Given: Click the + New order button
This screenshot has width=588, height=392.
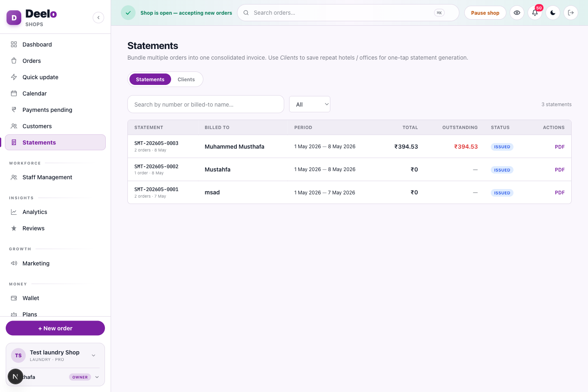Looking at the screenshot, I should click(x=56, y=328).
